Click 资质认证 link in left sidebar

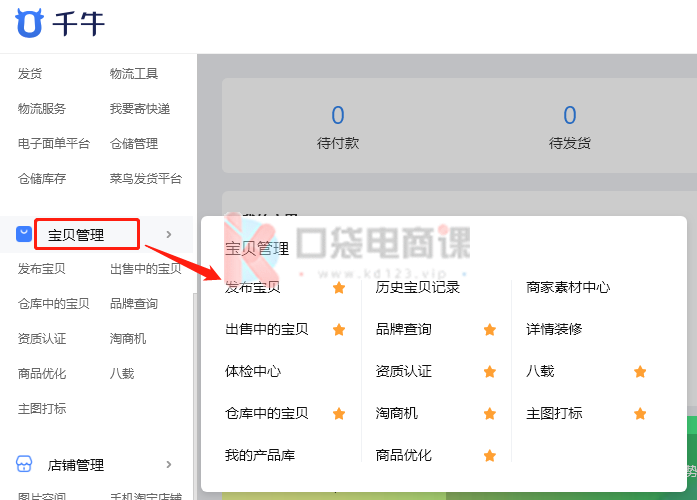pyautogui.click(x=42, y=339)
